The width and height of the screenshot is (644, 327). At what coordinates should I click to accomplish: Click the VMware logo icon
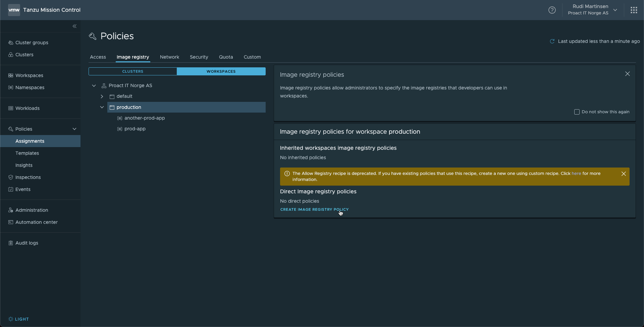14,10
